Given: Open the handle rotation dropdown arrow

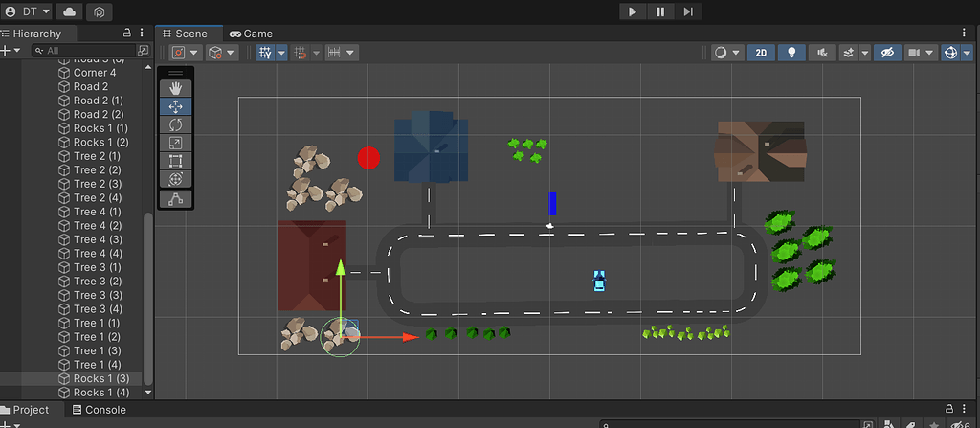Looking at the screenshot, I should [232, 54].
